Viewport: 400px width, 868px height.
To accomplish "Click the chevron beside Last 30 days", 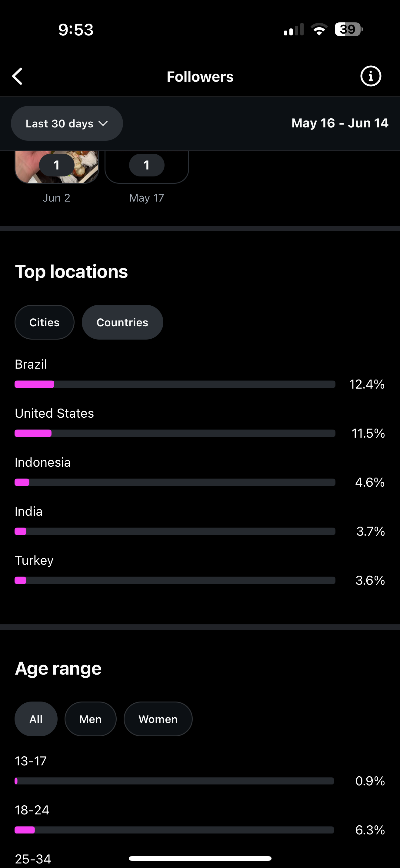I will [103, 124].
